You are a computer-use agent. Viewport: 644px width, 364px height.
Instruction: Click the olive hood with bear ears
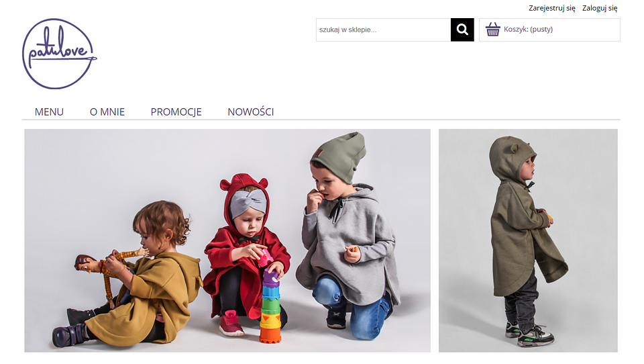point(511,158)
